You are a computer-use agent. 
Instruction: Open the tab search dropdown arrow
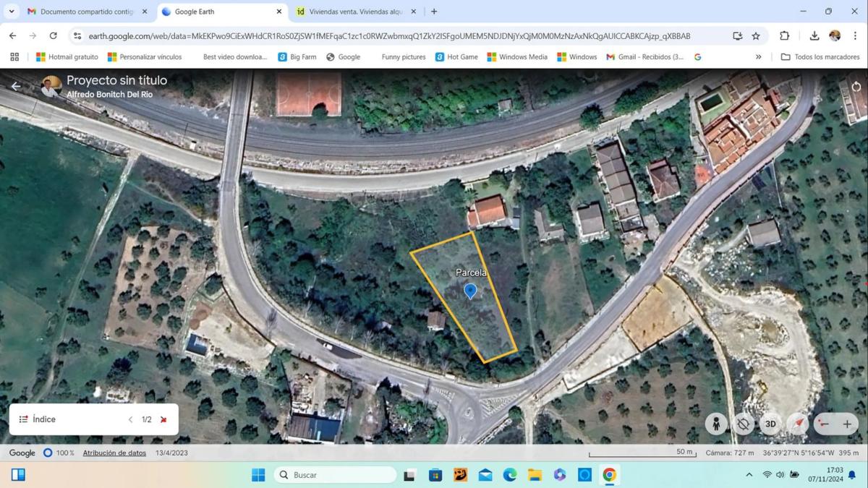coord(12,12)
